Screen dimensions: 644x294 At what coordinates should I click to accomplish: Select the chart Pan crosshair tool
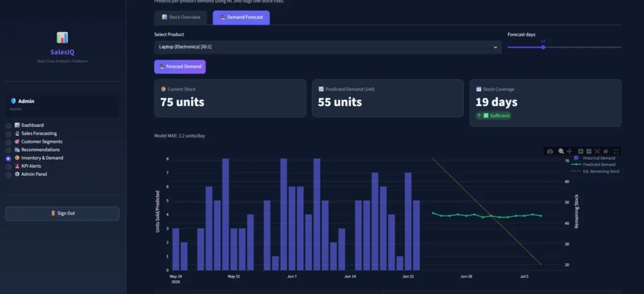(x=569, y=151)
